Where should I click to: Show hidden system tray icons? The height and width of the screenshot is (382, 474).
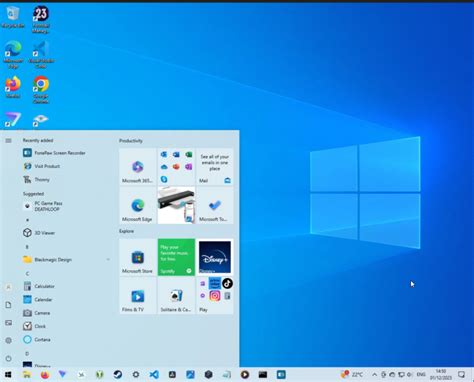click(x=374, y=375)
